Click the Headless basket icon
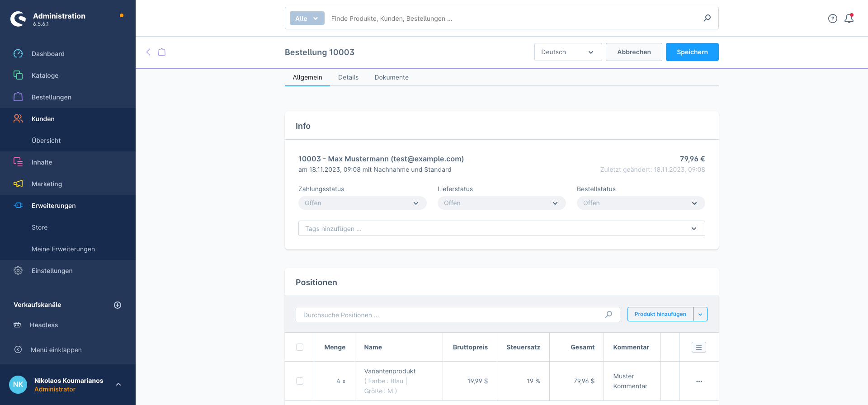Screen dimensions: 868x405 [x=17, y=325]
